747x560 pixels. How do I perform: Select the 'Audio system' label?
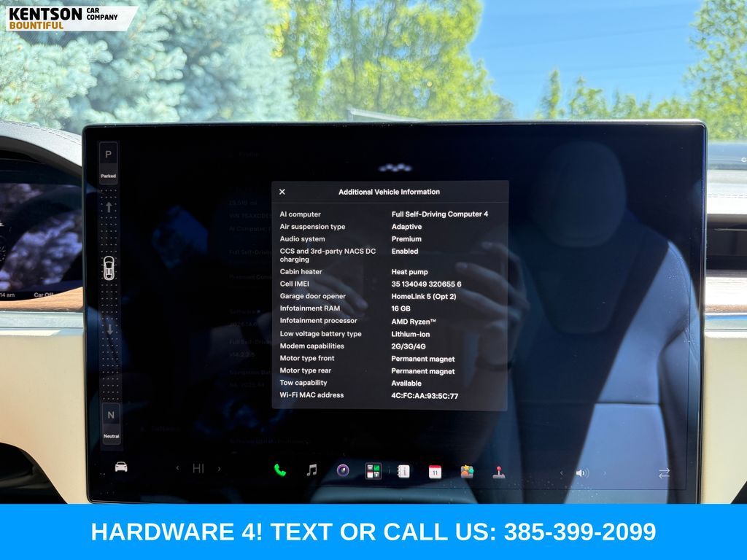tap(303, 239)
